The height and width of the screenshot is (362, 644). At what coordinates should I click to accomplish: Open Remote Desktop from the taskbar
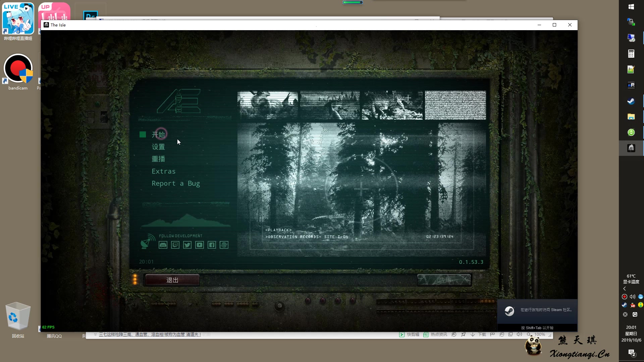click(631, 38)
